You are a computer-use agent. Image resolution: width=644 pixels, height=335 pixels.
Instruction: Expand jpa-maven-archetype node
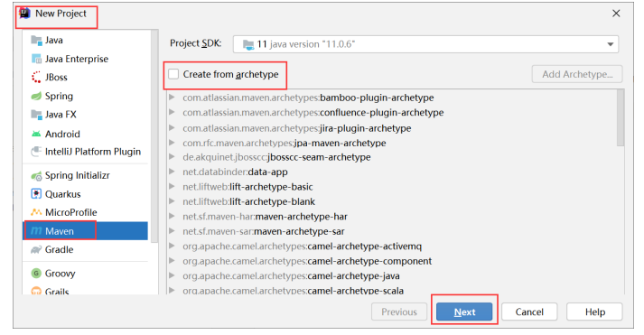[x=173, y=143]
